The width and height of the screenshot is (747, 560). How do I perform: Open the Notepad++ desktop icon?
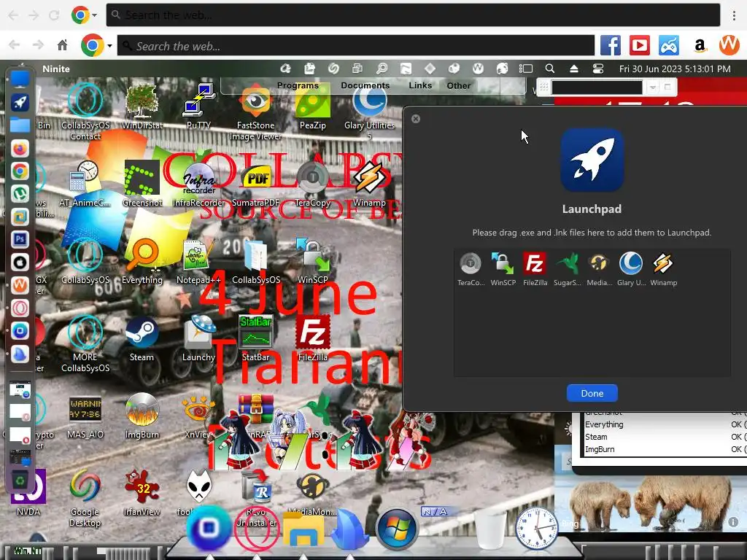(x=198, y=262)
